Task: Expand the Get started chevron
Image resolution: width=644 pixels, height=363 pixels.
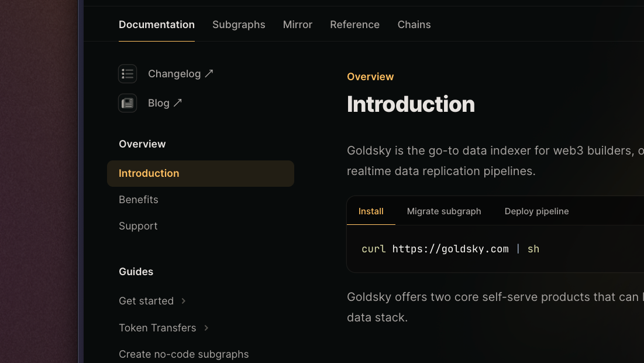Action: click(184, 301)
